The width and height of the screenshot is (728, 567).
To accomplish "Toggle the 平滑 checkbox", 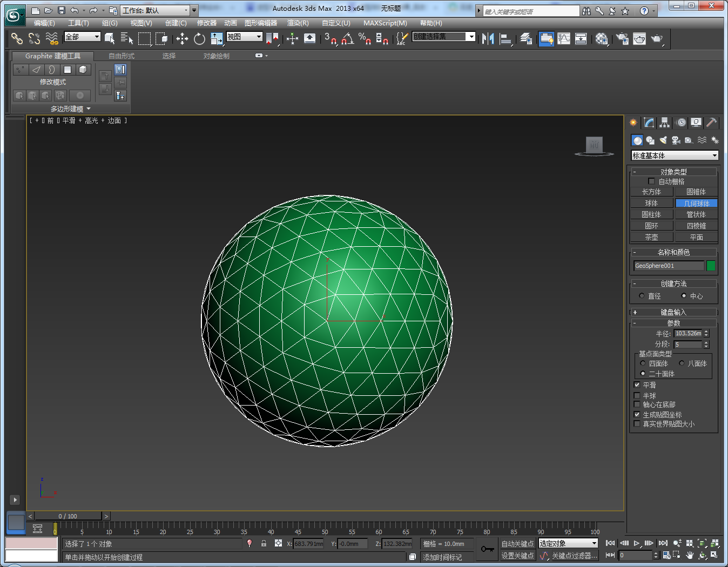I will tap(637, 385).
